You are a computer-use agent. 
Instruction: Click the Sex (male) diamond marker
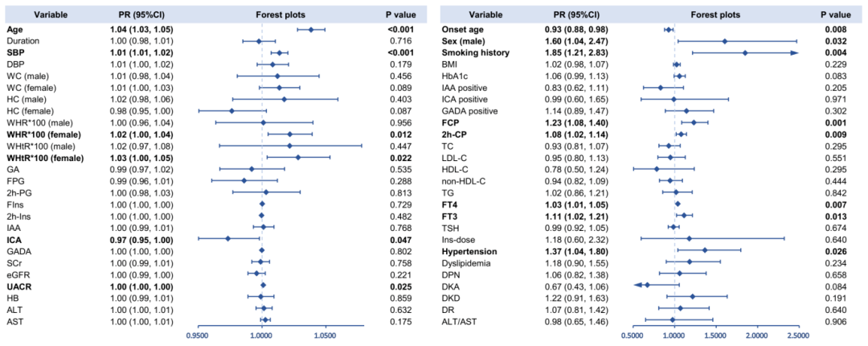click(x=725, y=41)
